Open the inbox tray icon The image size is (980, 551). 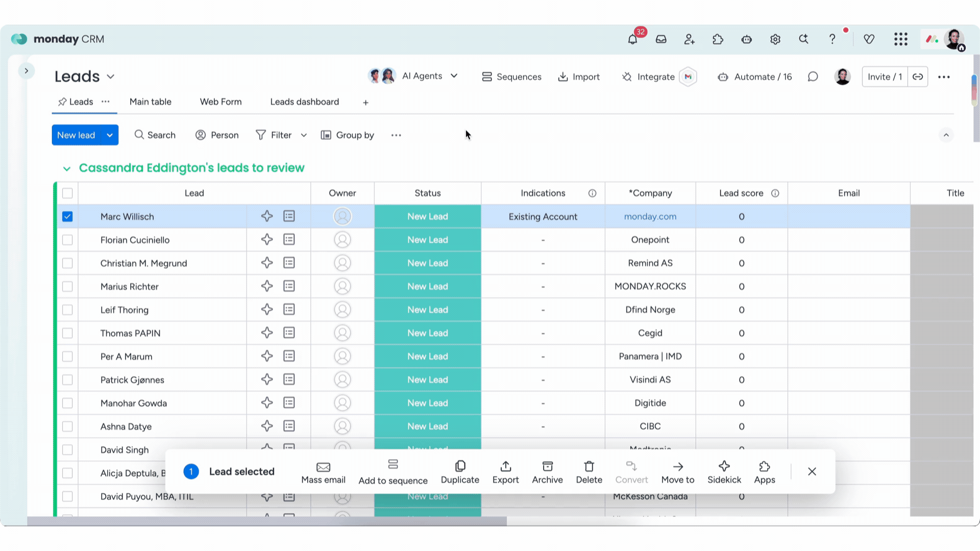click(661, 39)
